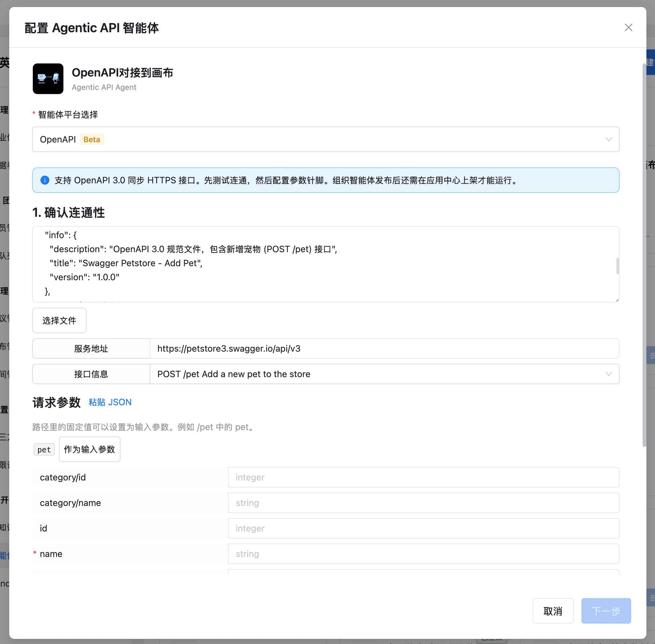Click 作为输入参数 button next to pet
This screenshot has width=655, height=644.
(90, 449)
